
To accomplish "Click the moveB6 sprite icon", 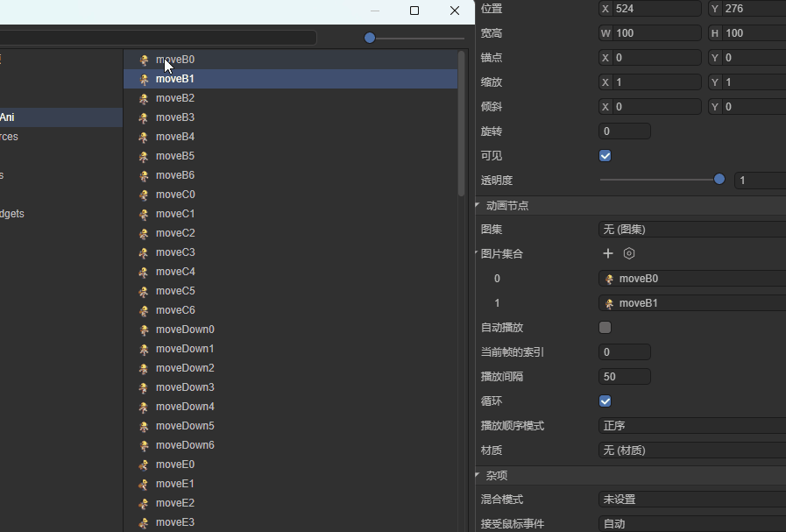I will point(144,175).
